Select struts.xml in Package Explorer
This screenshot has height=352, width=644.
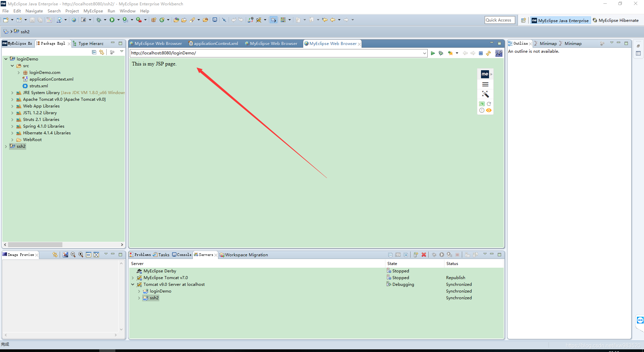tap(35, 86)
